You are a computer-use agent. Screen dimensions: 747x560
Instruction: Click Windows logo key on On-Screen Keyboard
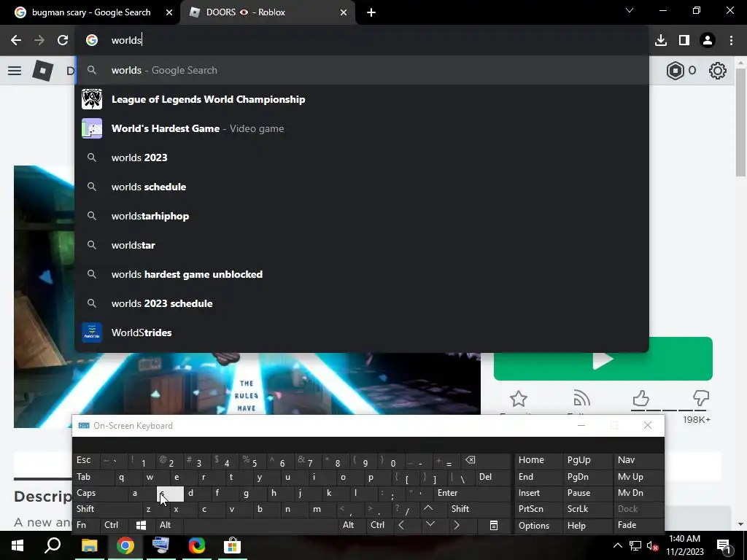[x=142, y=525]
